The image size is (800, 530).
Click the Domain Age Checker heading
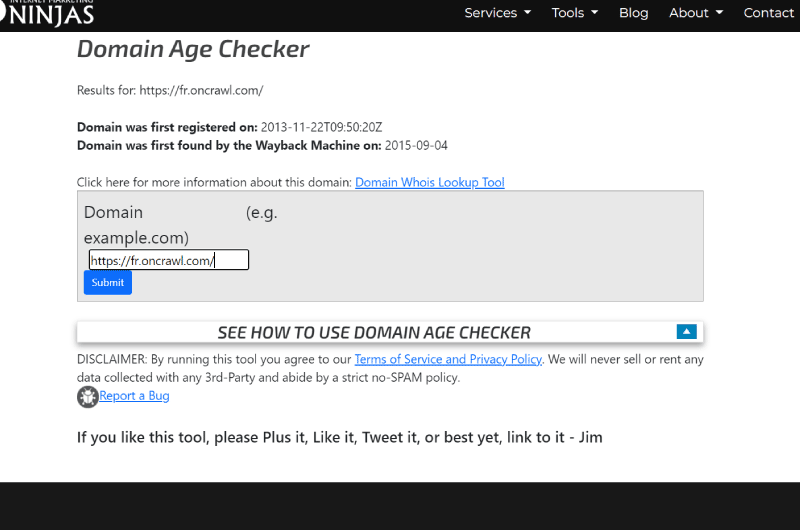click(193, 49)
